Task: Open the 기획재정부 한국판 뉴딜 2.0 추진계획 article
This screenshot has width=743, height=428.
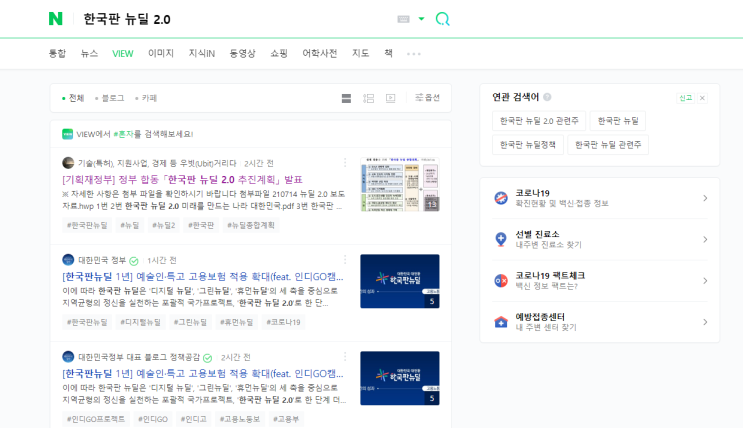Action: pyautogui.click(x=182, y=180)
